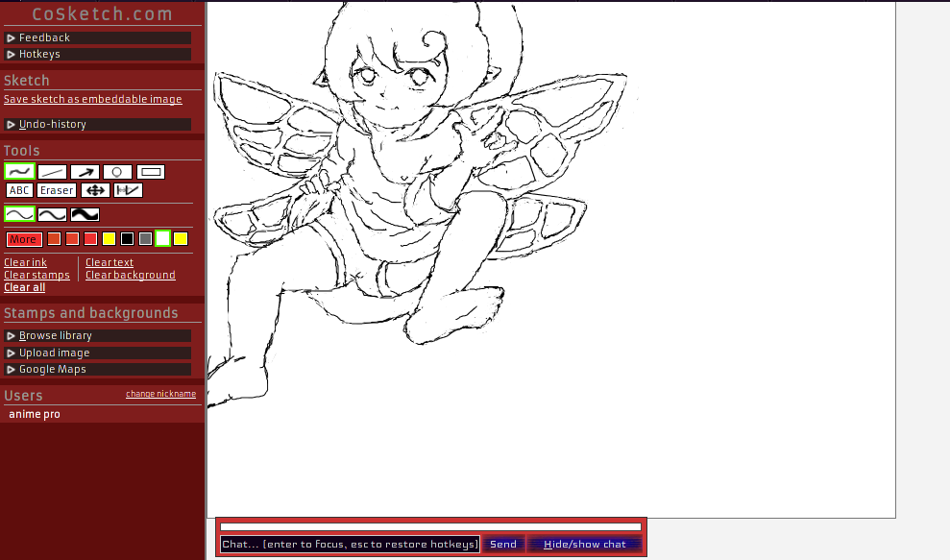Click Save sketch as embeddable image
Screen dimensions: 950x560
tap(93, 99)
